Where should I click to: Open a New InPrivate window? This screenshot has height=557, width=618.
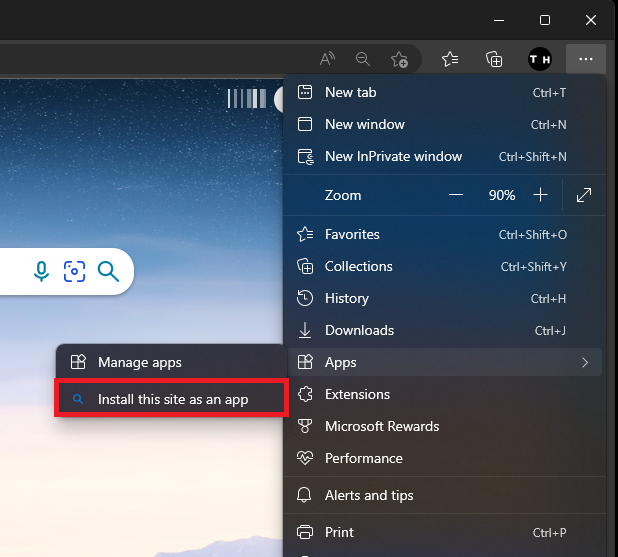pos(444,156)
